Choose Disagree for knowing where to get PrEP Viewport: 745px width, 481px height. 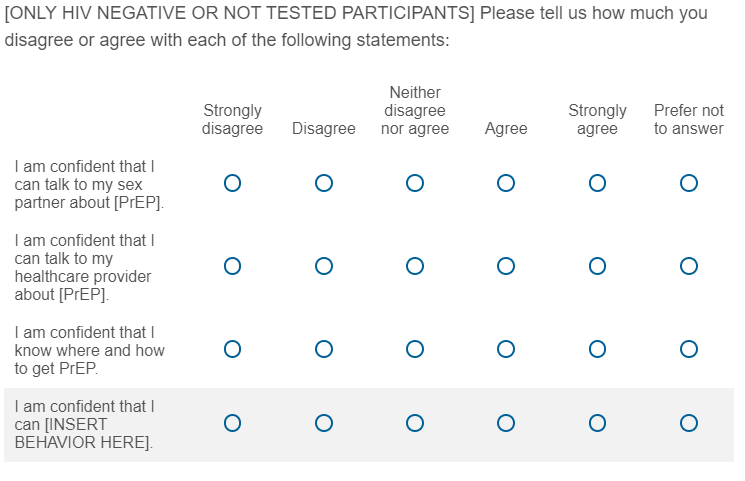click(x=324, y=349)
